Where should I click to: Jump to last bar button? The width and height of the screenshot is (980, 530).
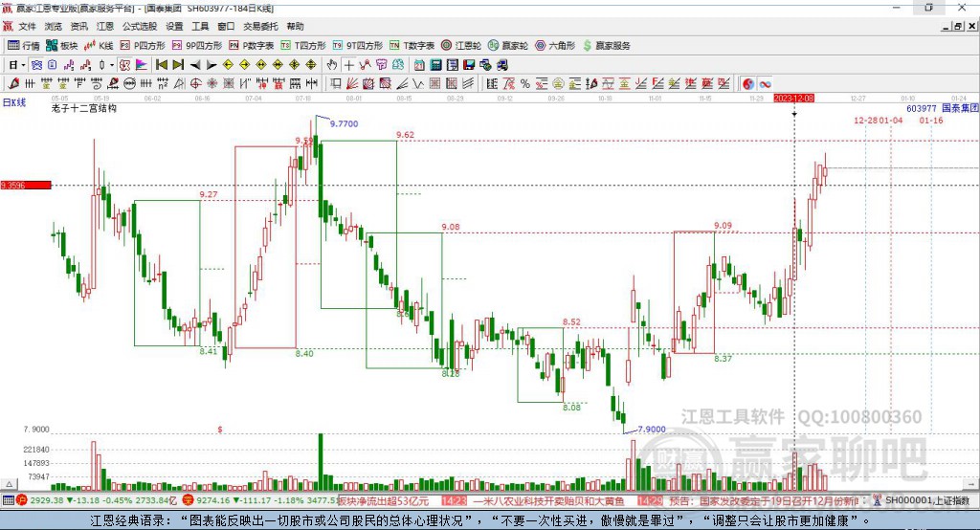178,64
